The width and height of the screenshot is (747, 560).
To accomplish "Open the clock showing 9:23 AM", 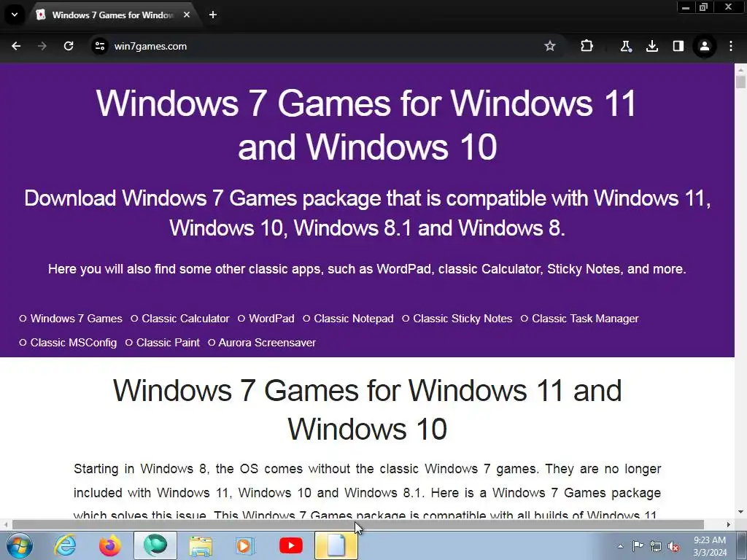I will (x=710, y=546).
